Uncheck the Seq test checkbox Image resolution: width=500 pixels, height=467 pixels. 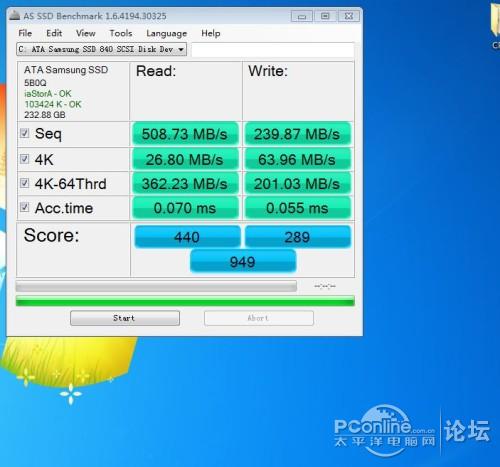(24, 133)
